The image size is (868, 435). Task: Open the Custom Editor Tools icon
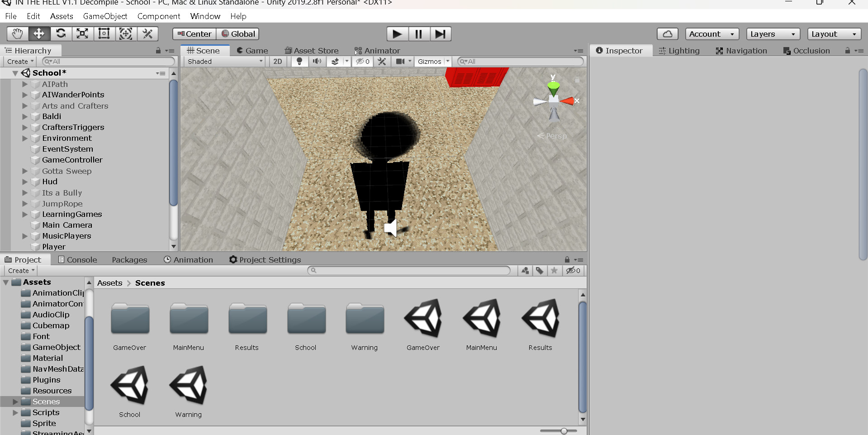[x=148, y=33]
